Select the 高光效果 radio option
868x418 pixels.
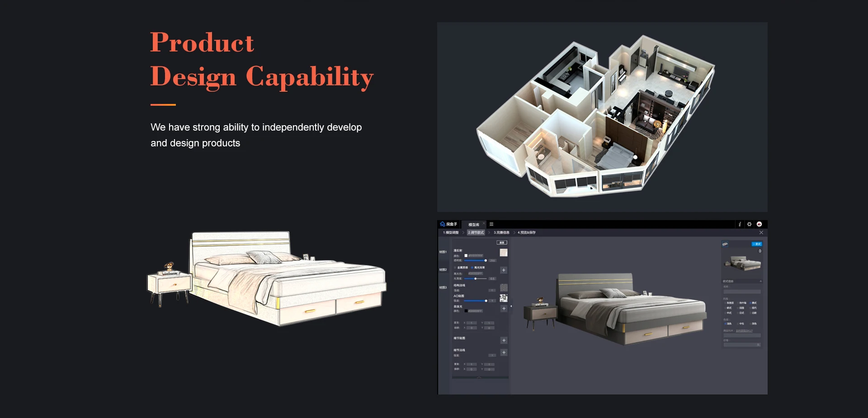472,268
